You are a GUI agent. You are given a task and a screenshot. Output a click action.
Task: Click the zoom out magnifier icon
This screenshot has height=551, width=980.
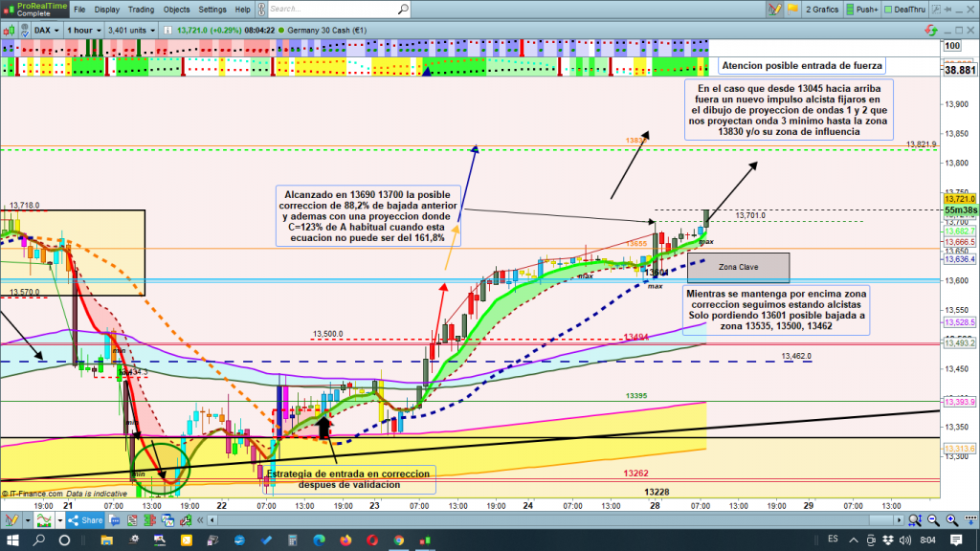tap(915, 519)
